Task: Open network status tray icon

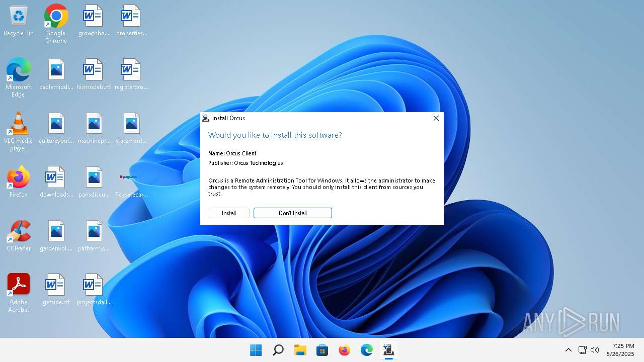Action: pyautogui.click(x=583, y=350)
